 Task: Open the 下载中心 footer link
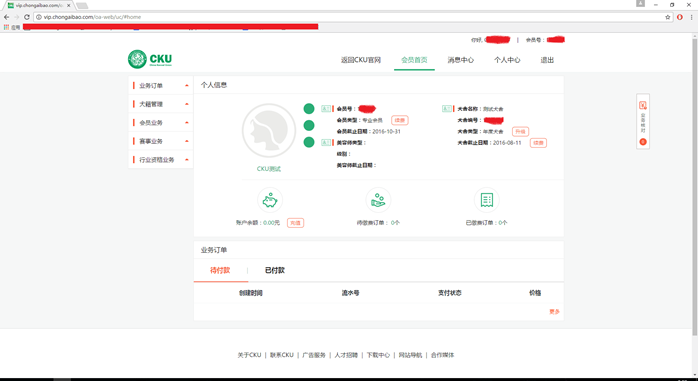(378, 355)
